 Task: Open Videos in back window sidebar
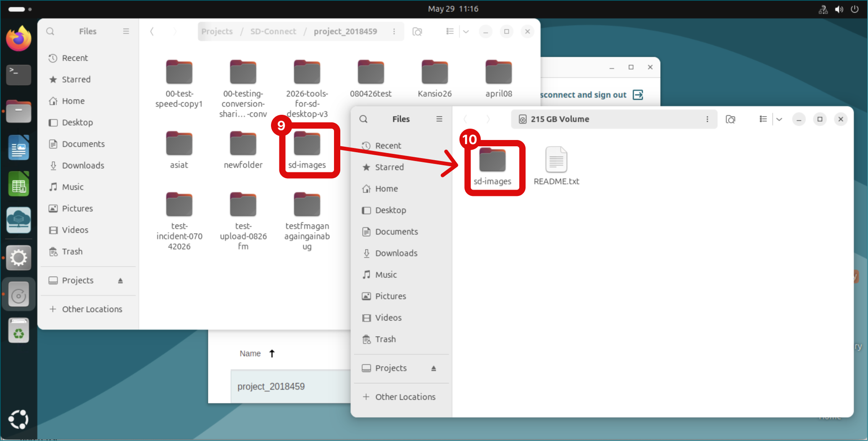(x=88, y=230)
